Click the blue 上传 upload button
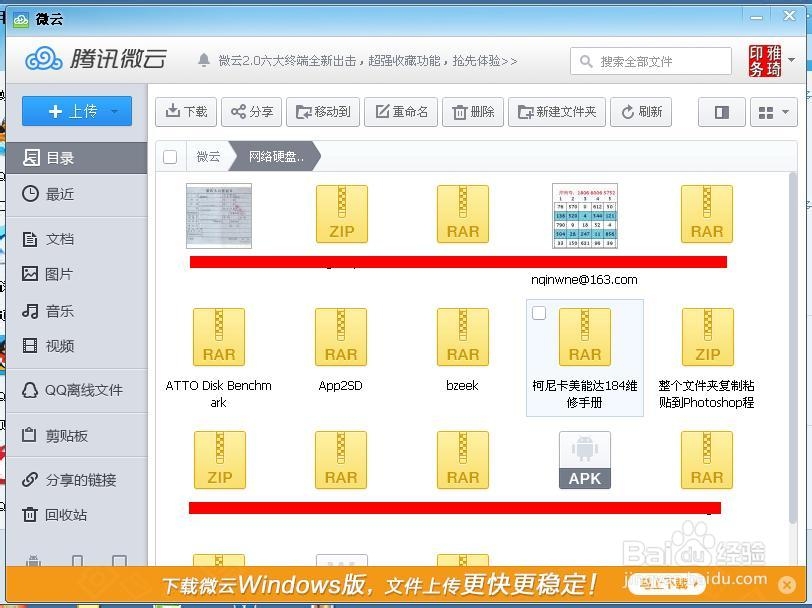 point(77,111)
